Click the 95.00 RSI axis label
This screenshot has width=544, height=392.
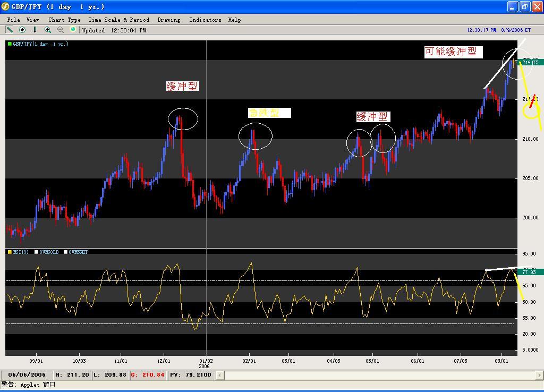tap(529, 253)
